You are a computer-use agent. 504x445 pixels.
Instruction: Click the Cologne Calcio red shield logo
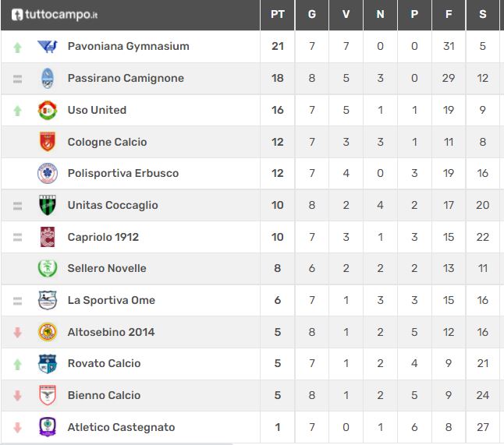coord(48,142)
